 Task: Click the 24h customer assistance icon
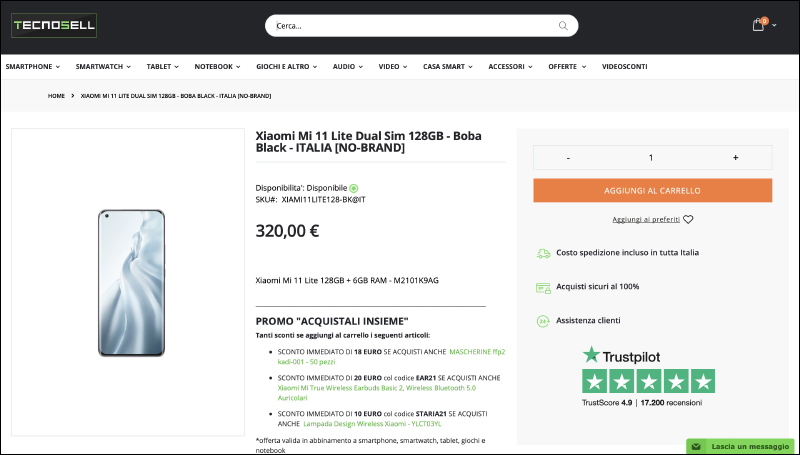pos(543,321)
